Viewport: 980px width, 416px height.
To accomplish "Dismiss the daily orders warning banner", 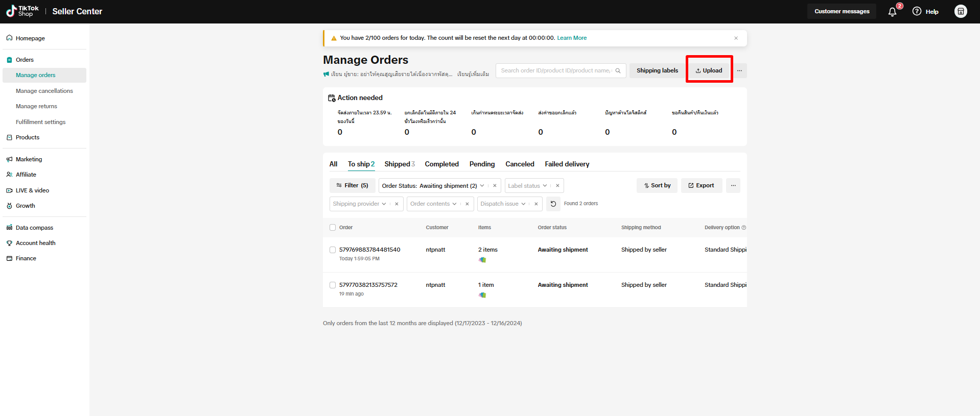I will (736, 38).
